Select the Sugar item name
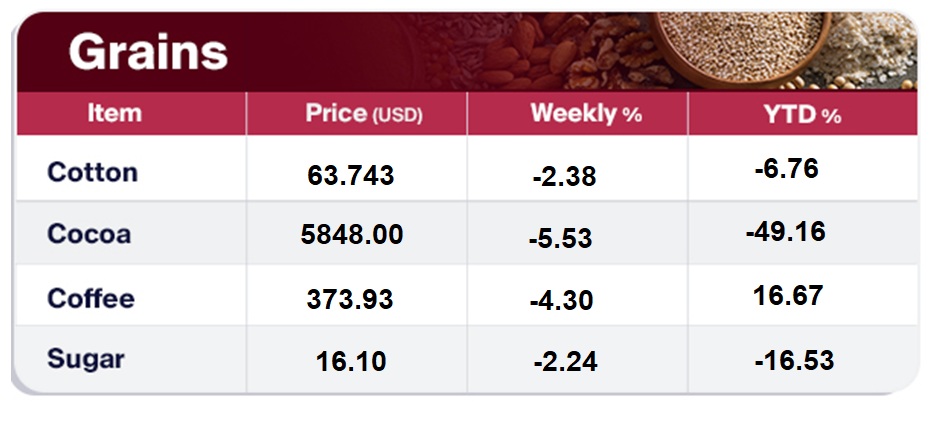The image size is (929, 424). (x=87, y=358)
